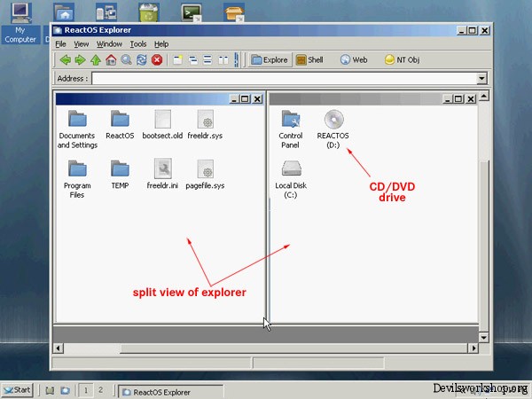Select the pagefile.sys file
532x399 pixels.
click(205, 175)
